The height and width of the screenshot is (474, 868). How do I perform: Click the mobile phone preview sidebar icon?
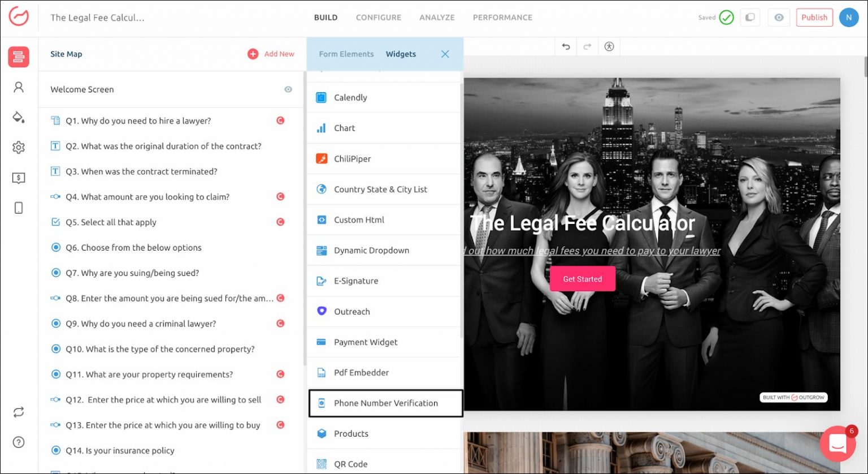pos(19,208)
